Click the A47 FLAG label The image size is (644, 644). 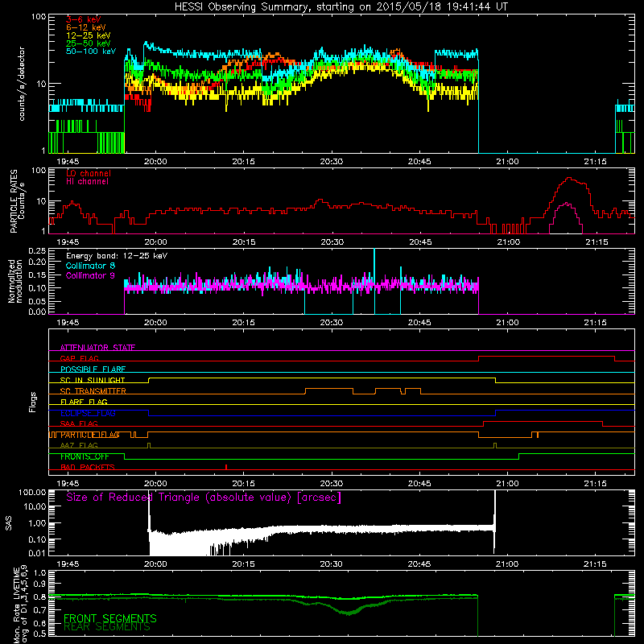[79, 445]
